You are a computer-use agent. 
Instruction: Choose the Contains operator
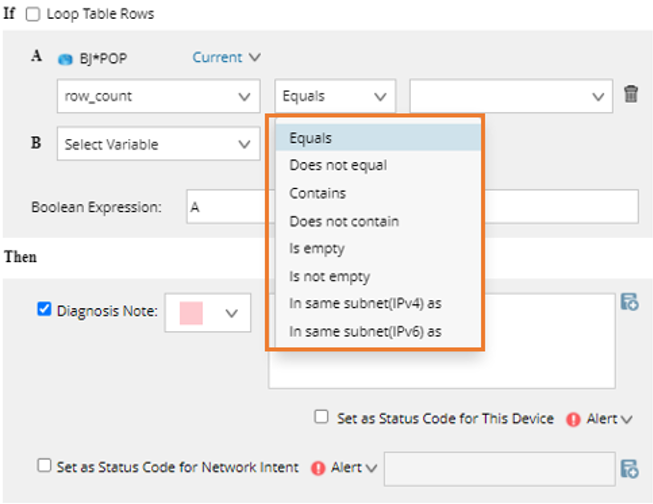378,193
